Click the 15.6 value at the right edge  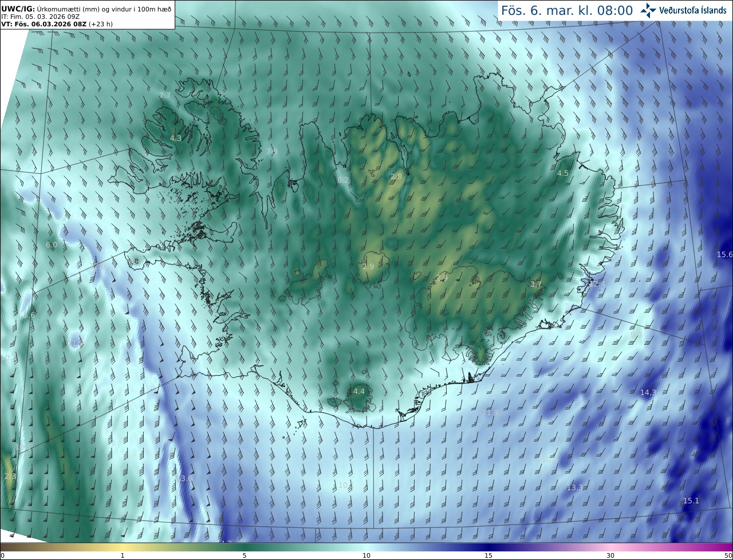tap(725, 254)
